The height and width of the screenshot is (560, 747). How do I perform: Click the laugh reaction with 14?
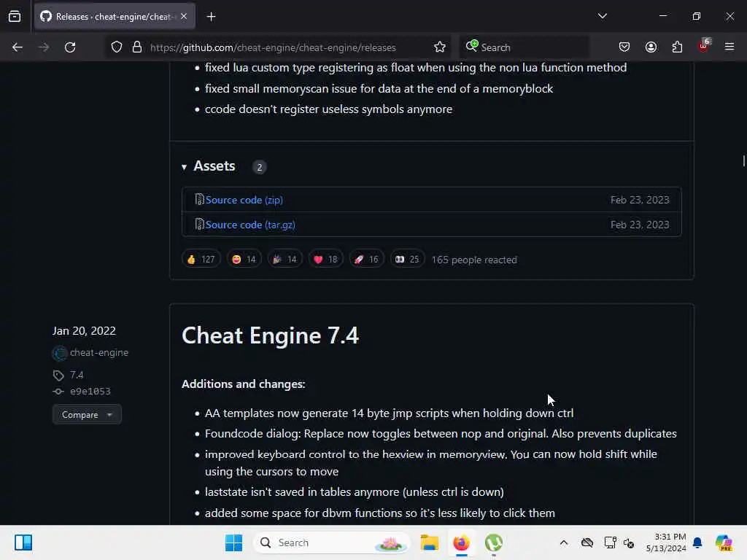pos(244,260)
